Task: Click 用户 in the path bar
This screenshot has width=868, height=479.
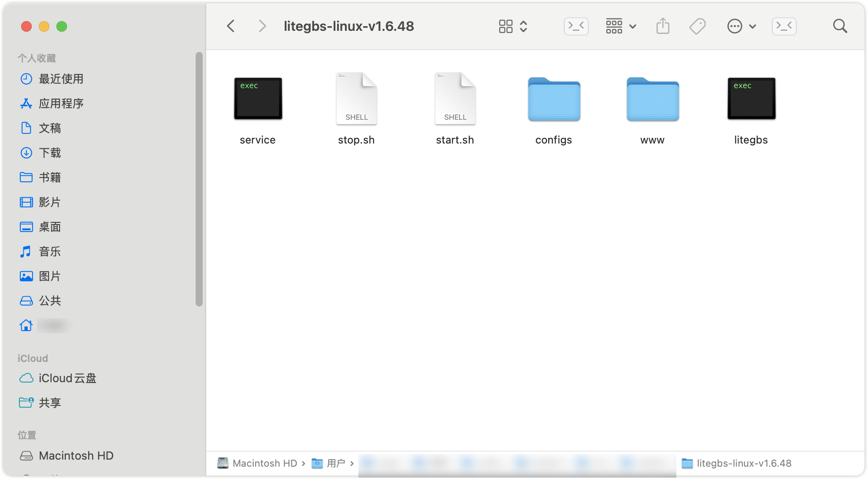Action: (329, 463)
